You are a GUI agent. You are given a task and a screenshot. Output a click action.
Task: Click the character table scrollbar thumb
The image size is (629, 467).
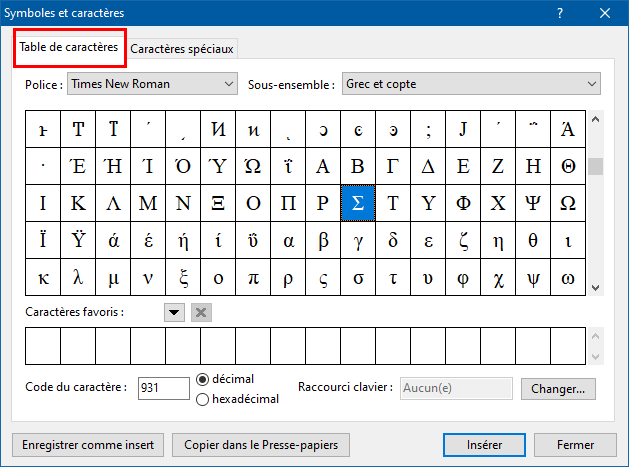click(x=595, y=166)
